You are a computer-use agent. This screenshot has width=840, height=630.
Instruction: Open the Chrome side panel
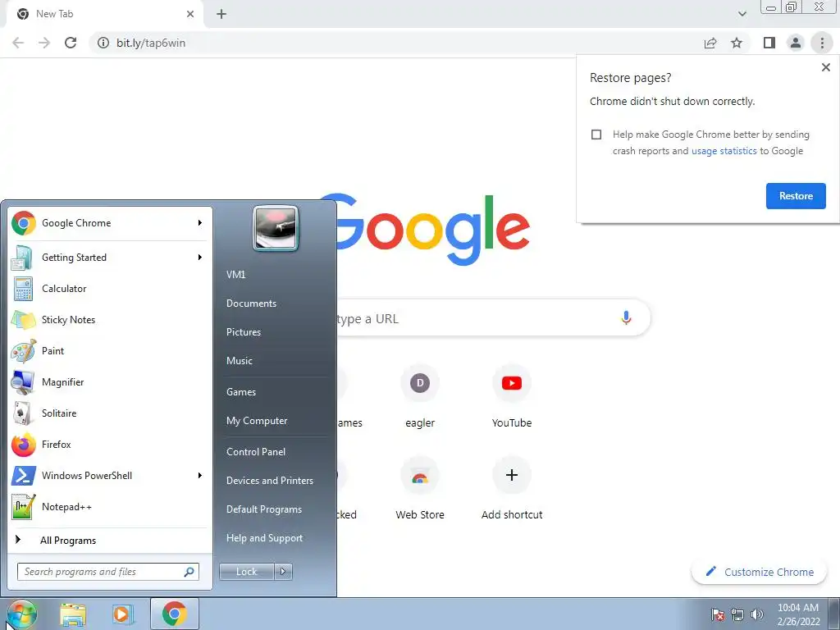(769, 43)
